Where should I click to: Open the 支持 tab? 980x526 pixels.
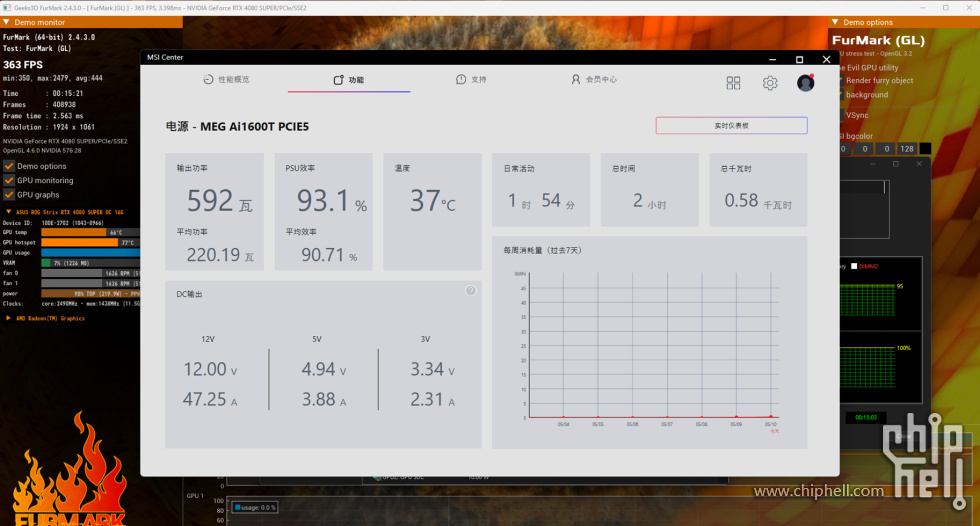(x=471, y=79)
